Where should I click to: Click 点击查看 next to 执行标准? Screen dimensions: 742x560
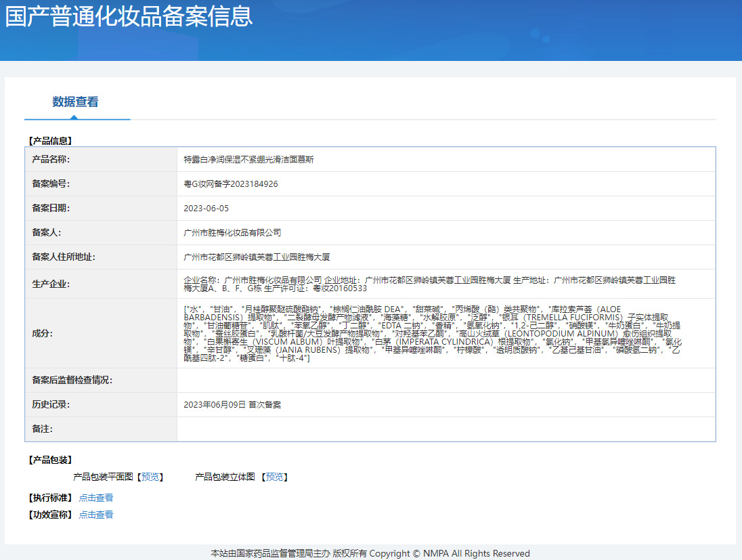point(96,498)
